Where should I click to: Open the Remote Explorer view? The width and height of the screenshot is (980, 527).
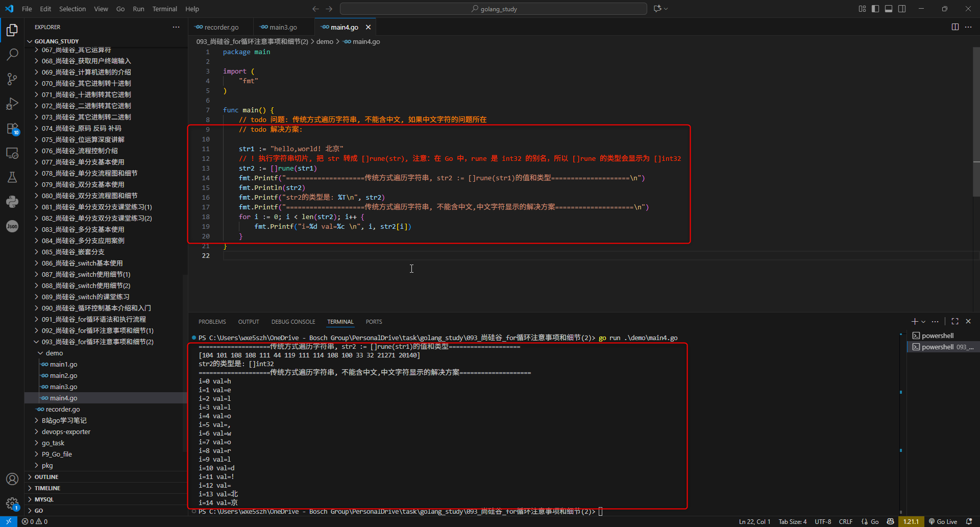pyautogui.click(x=12, y=153)
